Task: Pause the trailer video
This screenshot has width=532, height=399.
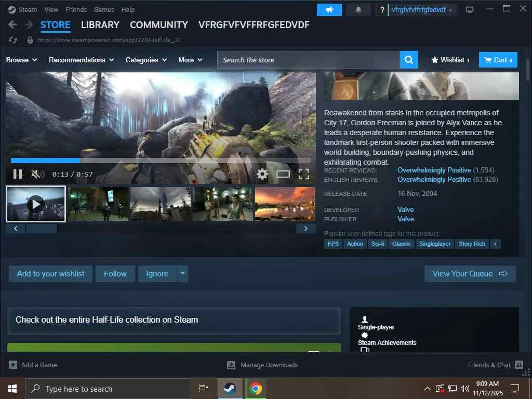Action: [x=18, y=174]
